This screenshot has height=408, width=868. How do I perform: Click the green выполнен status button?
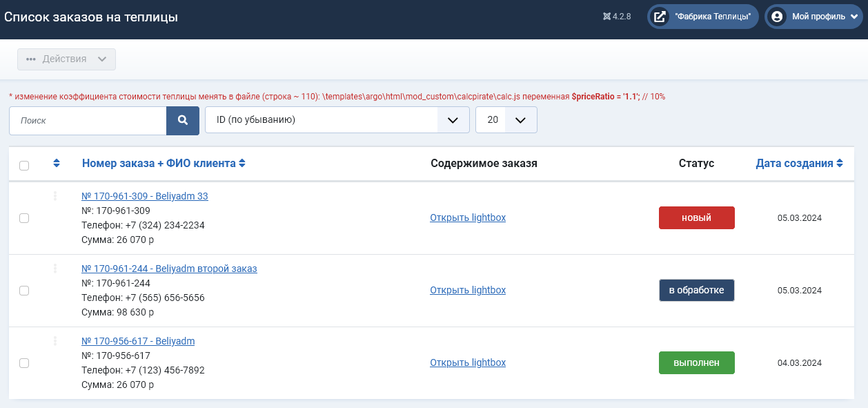pos(697,362)
